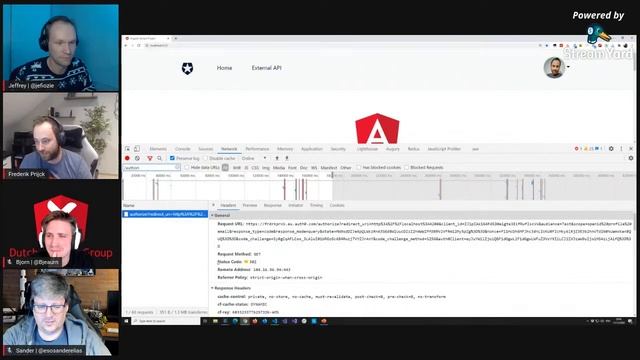Viewport: 640px width, 360px height.
Task: Click the Windows Start button
Action: point(126,321)
